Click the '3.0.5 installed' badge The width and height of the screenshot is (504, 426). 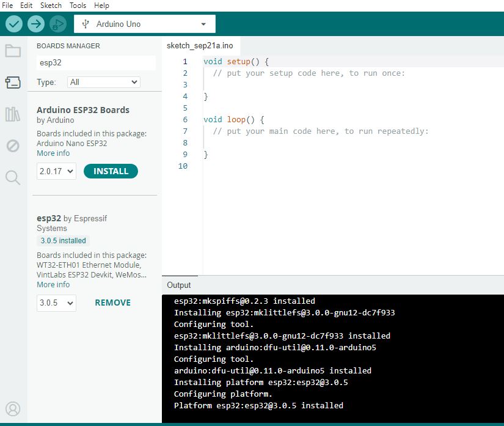(64, 240)
